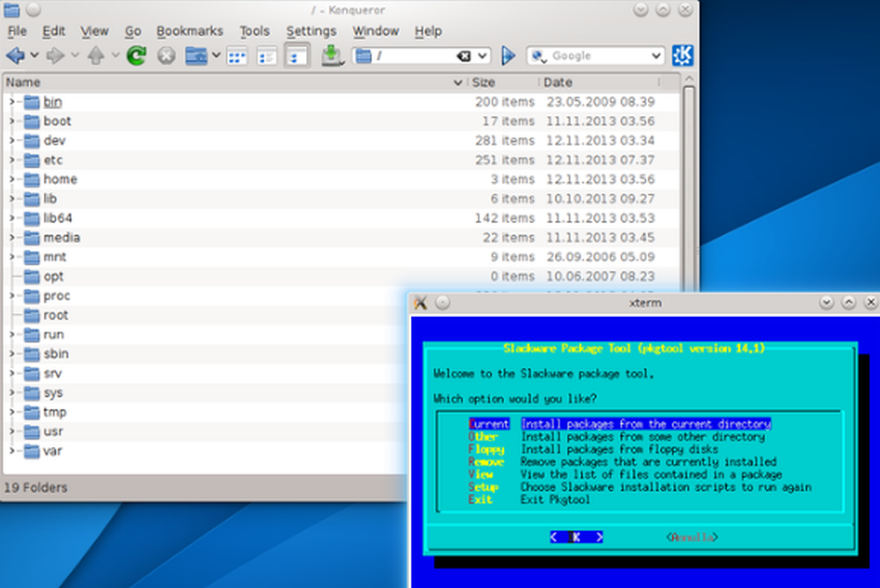Click the Back arrow in Konqueror toolbar

[x=15, y=55]
